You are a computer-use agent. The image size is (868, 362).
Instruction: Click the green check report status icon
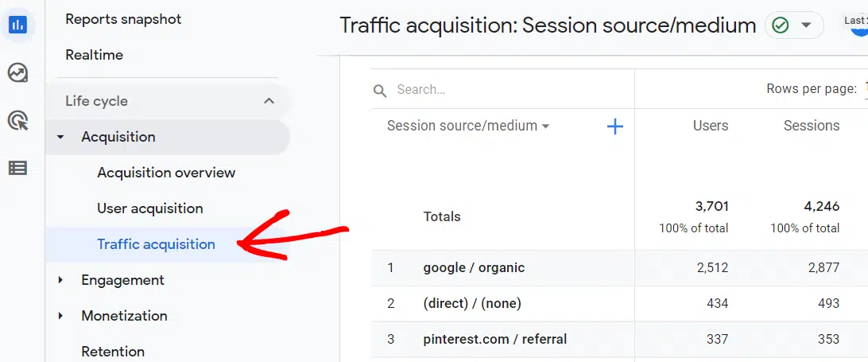(781, 25)
